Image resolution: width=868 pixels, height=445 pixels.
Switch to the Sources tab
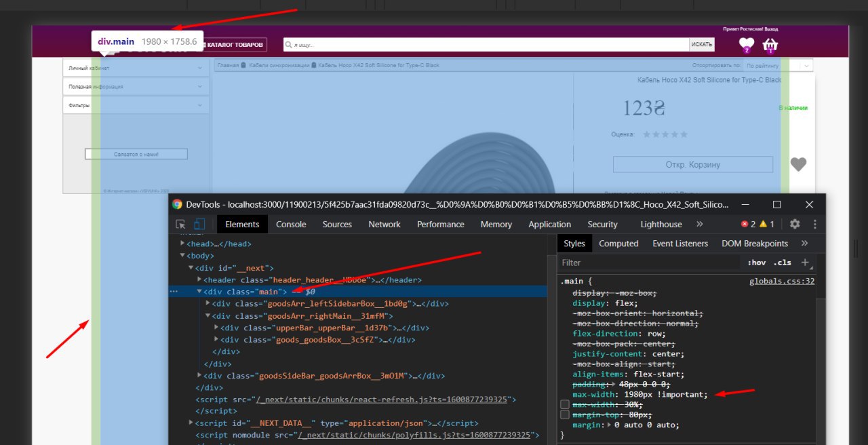coord(337,225)
